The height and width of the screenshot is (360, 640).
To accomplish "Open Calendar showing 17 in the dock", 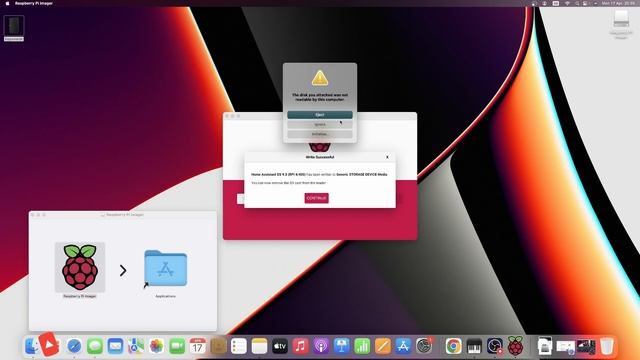I will [x=198, y=346].
